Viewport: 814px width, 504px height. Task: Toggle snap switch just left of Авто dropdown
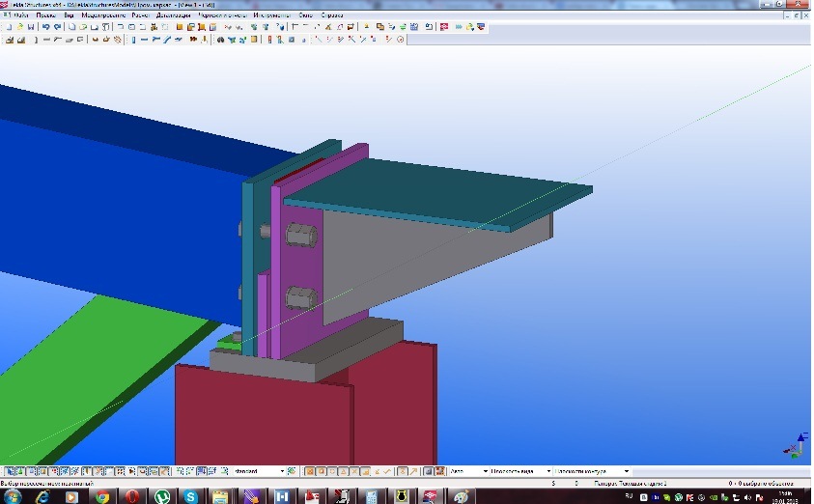(x=440, y=471)
